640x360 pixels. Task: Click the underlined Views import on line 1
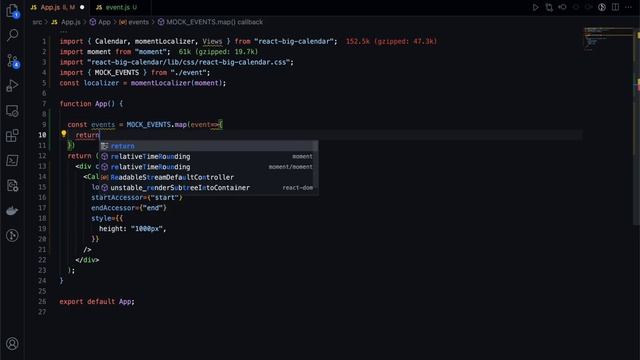click(x=212, y=41)
